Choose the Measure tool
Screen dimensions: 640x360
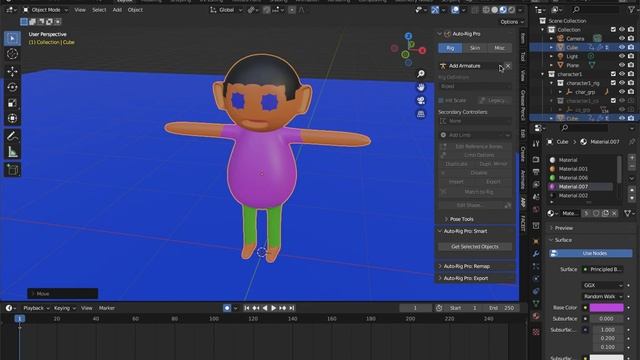[x=12, y=152]
